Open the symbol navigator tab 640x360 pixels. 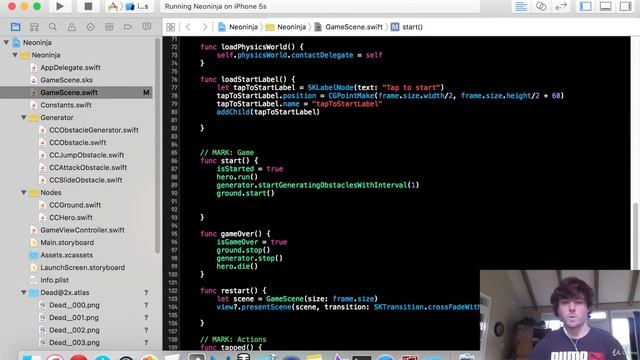34,27
